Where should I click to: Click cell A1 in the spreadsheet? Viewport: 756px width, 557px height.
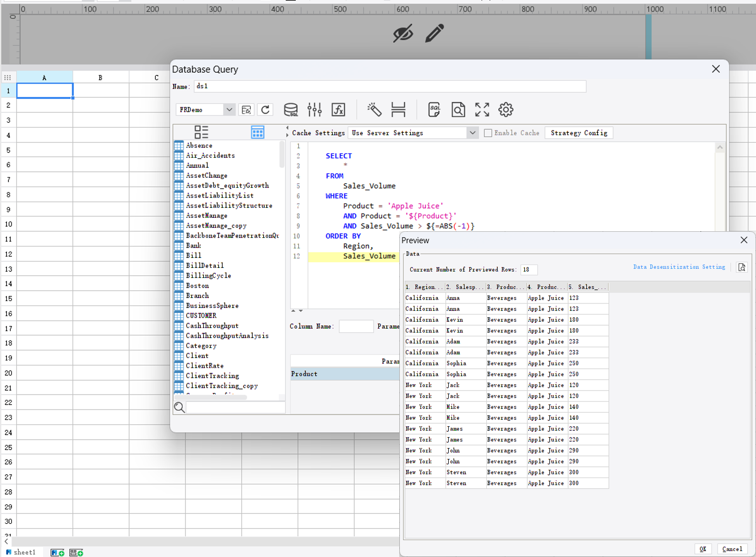(x=45, y=91)
